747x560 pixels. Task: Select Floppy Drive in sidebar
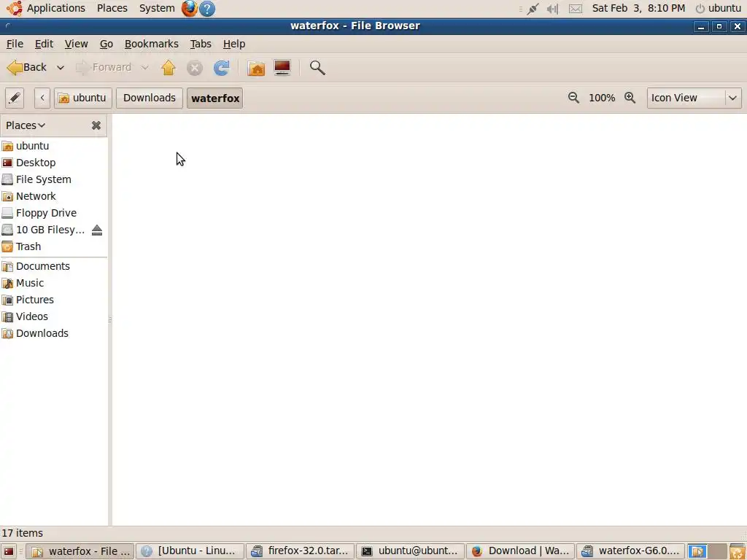[54, 213]
